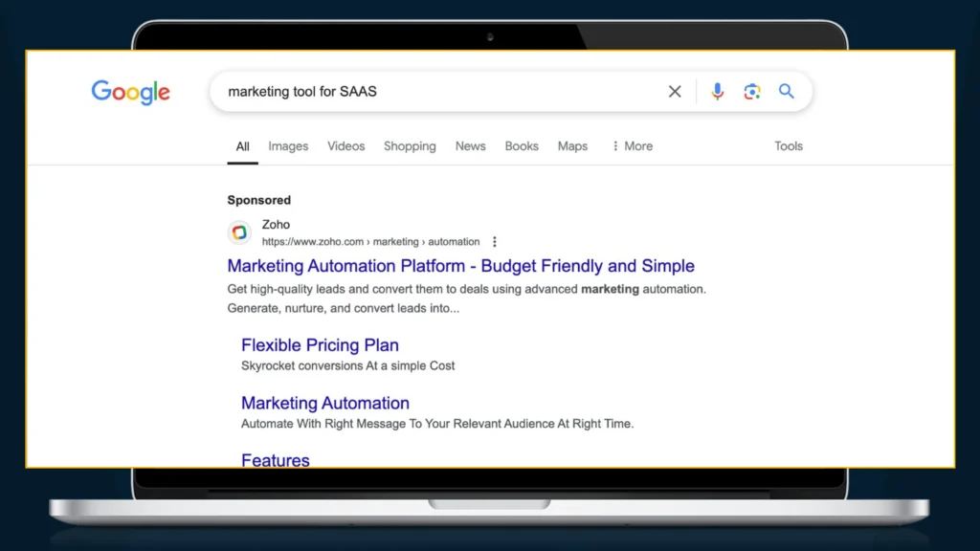
Task: Click 'Skyrocket conversions At a simple Cost' text
Action: coord(348,366)
